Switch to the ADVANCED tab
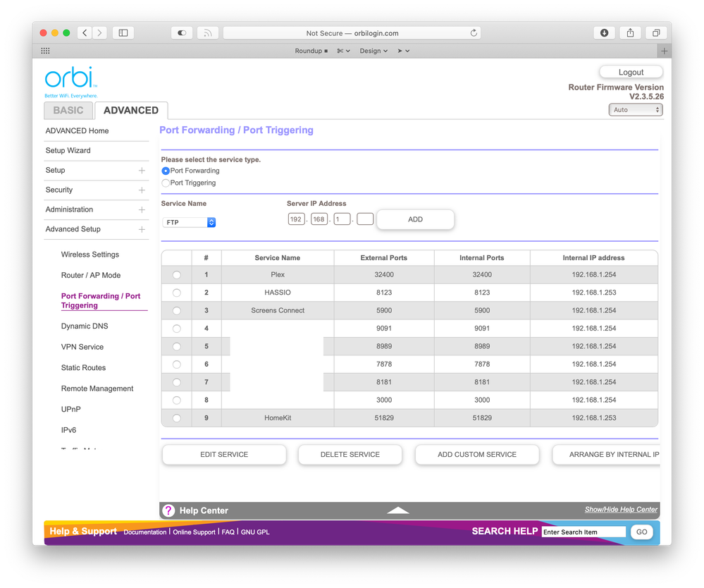The image size is (704, 588). (131, 110)
